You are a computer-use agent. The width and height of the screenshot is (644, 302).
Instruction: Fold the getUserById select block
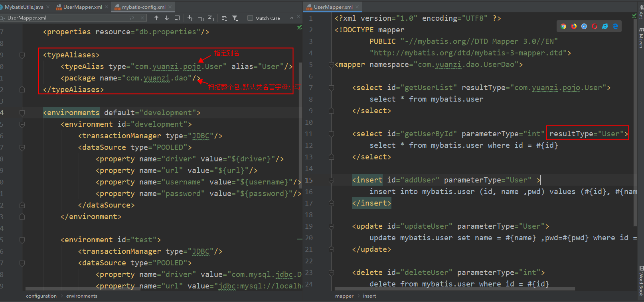[x=331, y=134]
